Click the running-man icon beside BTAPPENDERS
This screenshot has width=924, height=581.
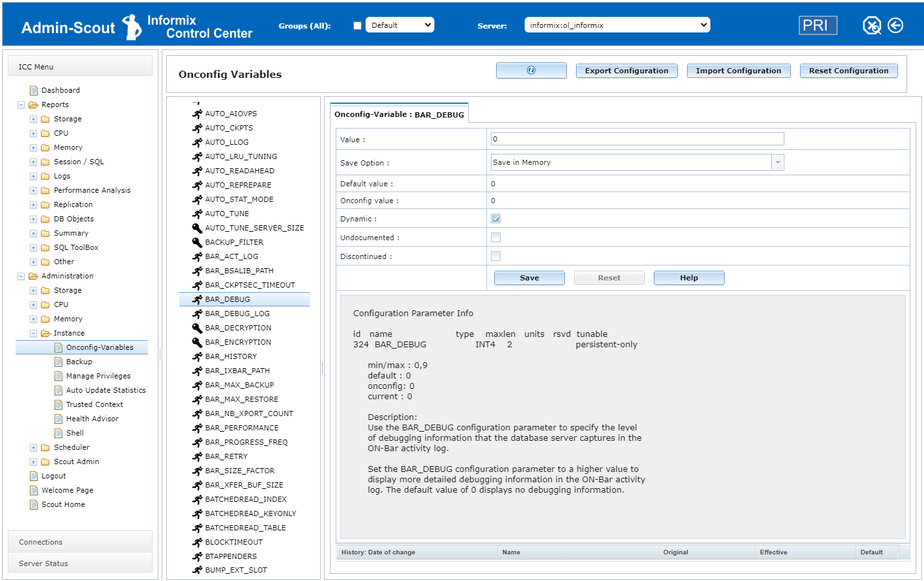click(197, 556)
